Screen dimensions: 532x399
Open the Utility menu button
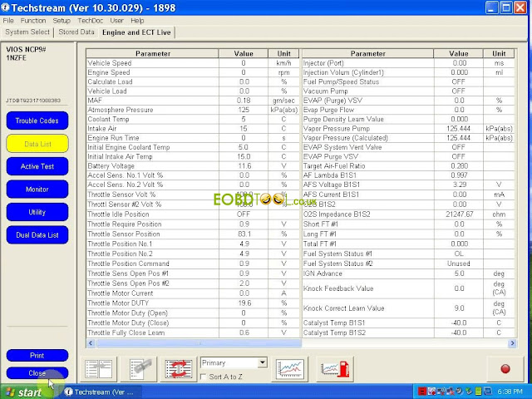coord(37,212)
